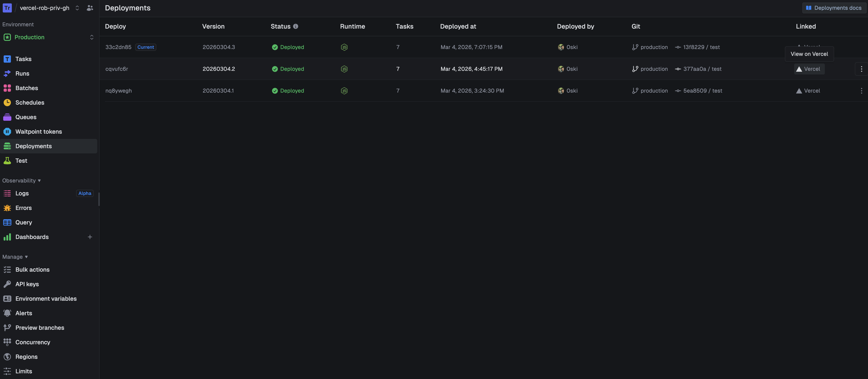Select Waitpoint tokens in sidebar
Screen dimensions: 868x379
38,131
